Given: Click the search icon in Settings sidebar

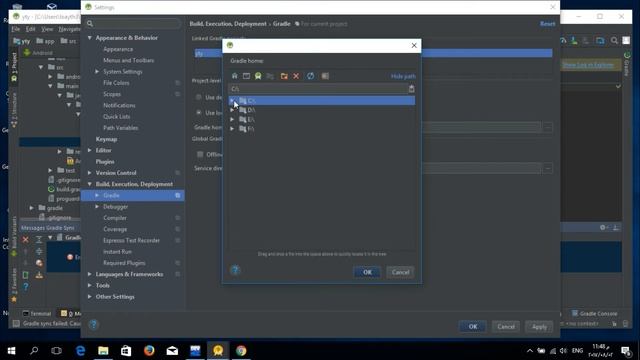Looking at the screenshot, I should [x=90, y=24].
